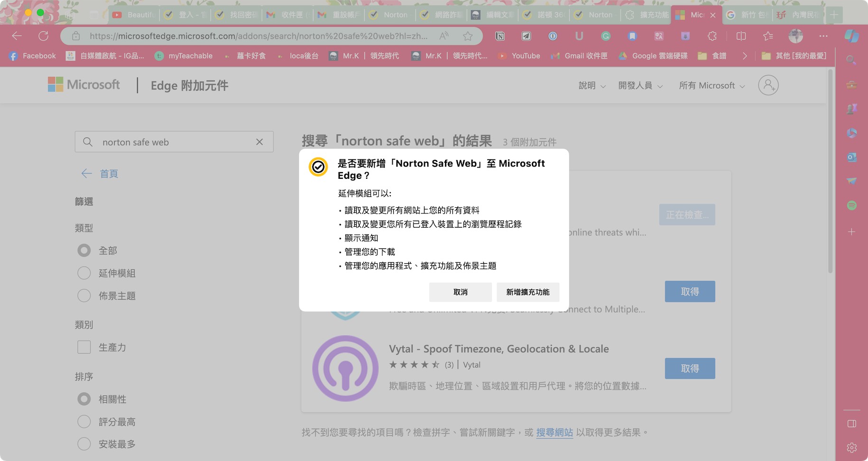Select the 安裝最多 sort radio button
868x461 pixels.
(84, 444)
